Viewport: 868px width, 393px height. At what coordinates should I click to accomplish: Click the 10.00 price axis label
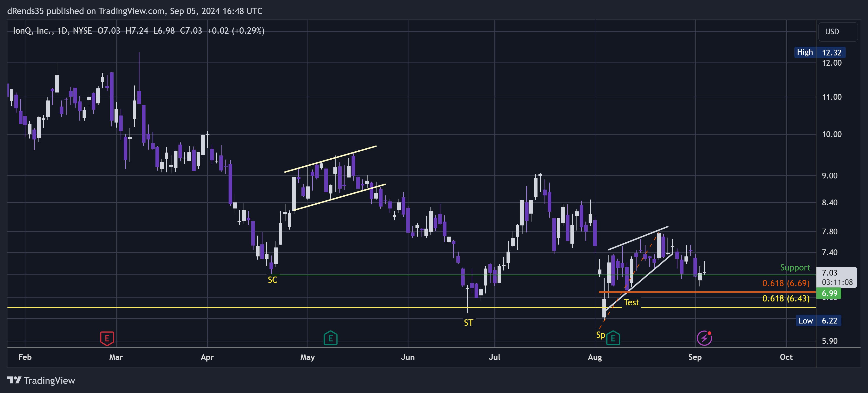pos(832,134)
